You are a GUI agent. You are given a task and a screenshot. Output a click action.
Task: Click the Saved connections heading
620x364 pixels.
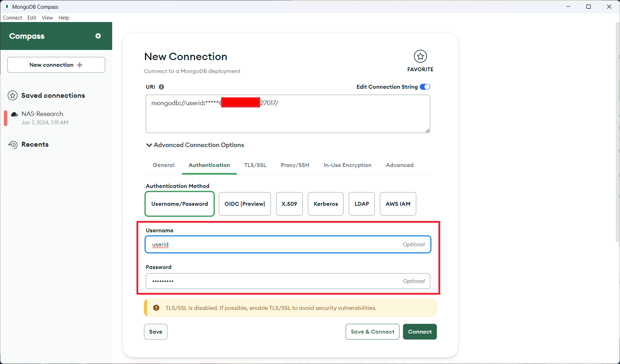[x=53, y=95]
